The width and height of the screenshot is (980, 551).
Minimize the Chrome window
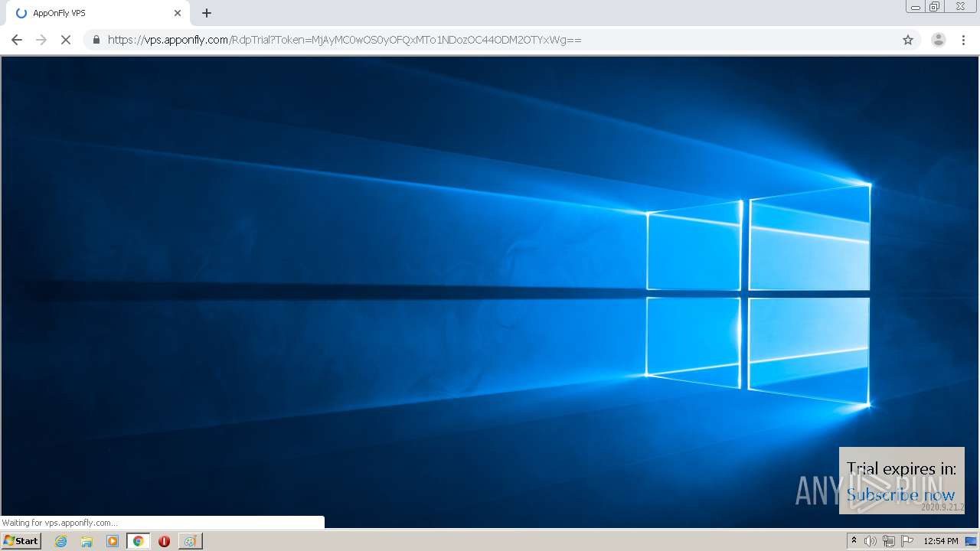click(916, 7)
